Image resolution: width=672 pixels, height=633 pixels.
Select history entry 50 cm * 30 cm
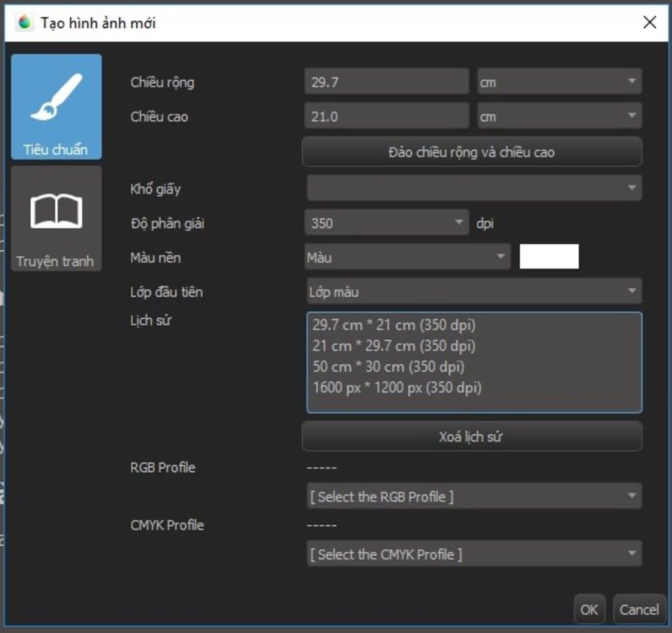click(x=388, y=366)
